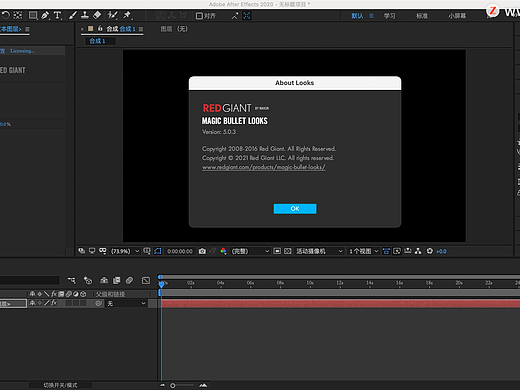The height and width of the screenshot is (390, 520).
Task: Switch to 学习 workspace
Action: (x=389, y=16)
